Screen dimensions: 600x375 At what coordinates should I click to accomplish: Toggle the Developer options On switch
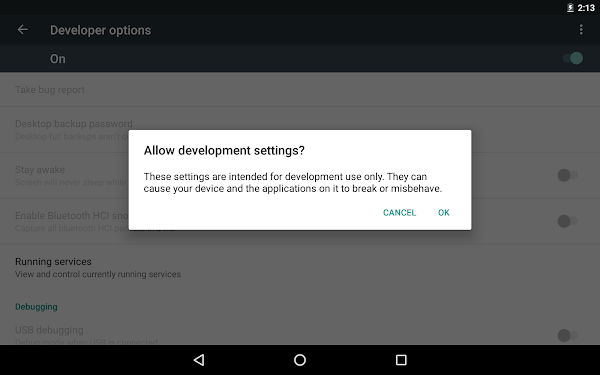click(x=573, y=58)
